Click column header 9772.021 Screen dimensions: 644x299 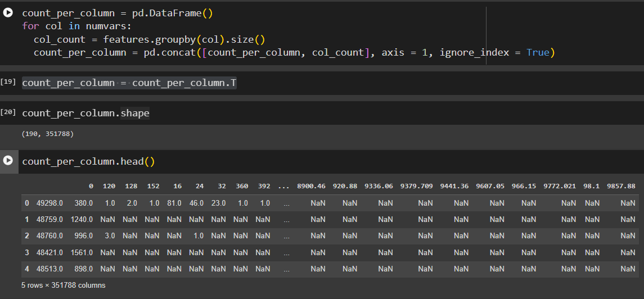tap(560, 186)
